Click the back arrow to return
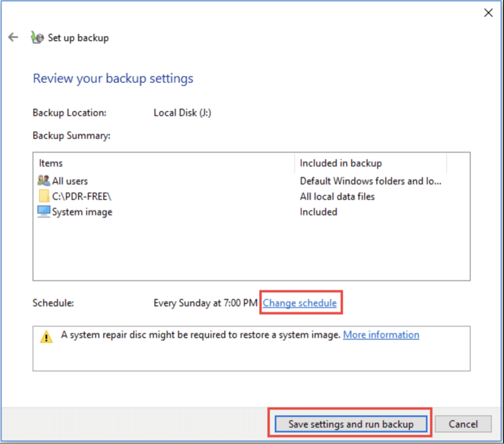This screenshot has width=504, height=444. click(13, 37)
